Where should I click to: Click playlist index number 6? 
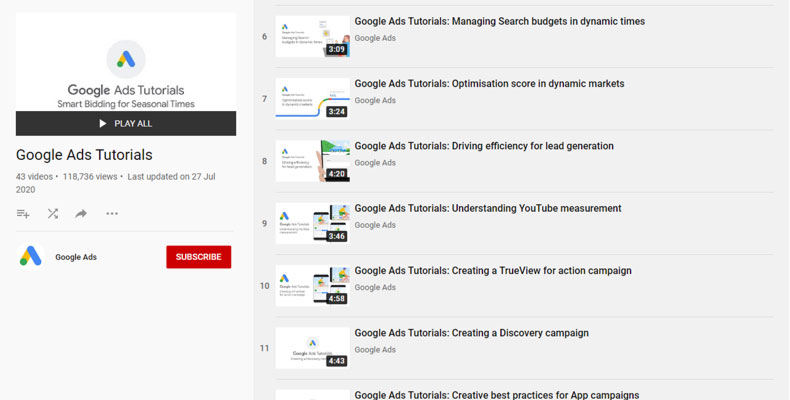pos(265,36)
